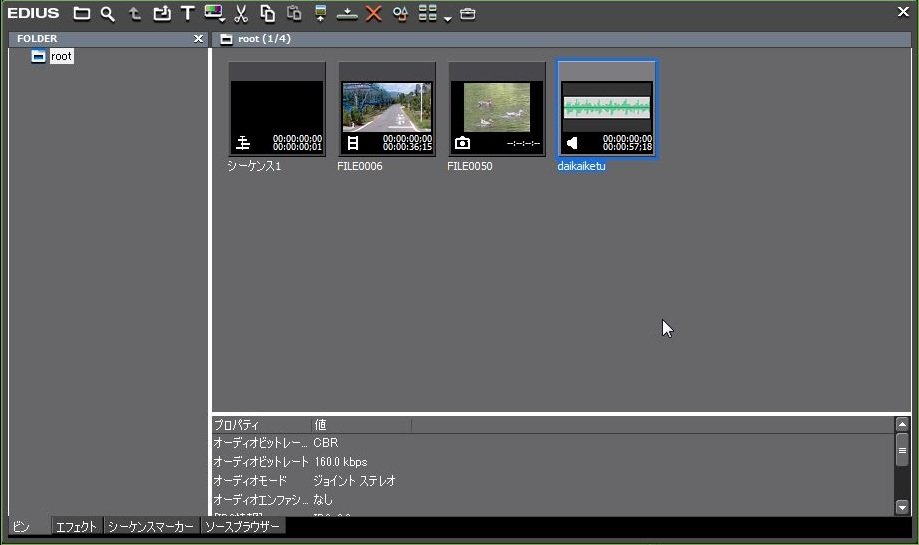Click the camera icon on FILE0050
Image resolution: width=919 pixels, height=545 pixels.
tap(462, 142)
